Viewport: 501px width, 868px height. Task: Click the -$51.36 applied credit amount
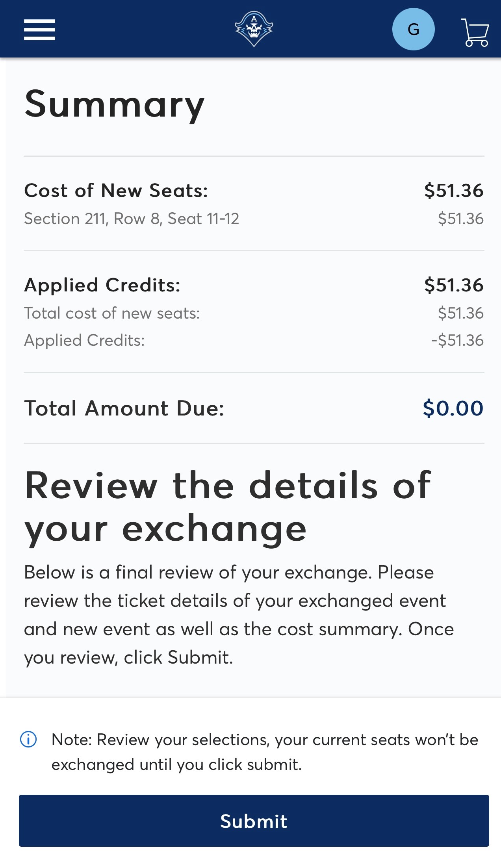457,340
